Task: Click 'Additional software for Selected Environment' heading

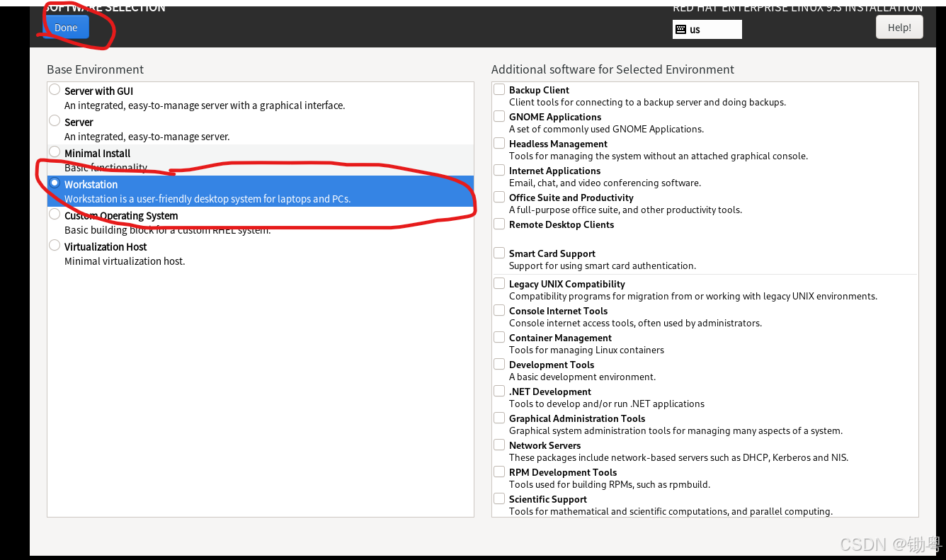Action: click(x=612, y=69)
